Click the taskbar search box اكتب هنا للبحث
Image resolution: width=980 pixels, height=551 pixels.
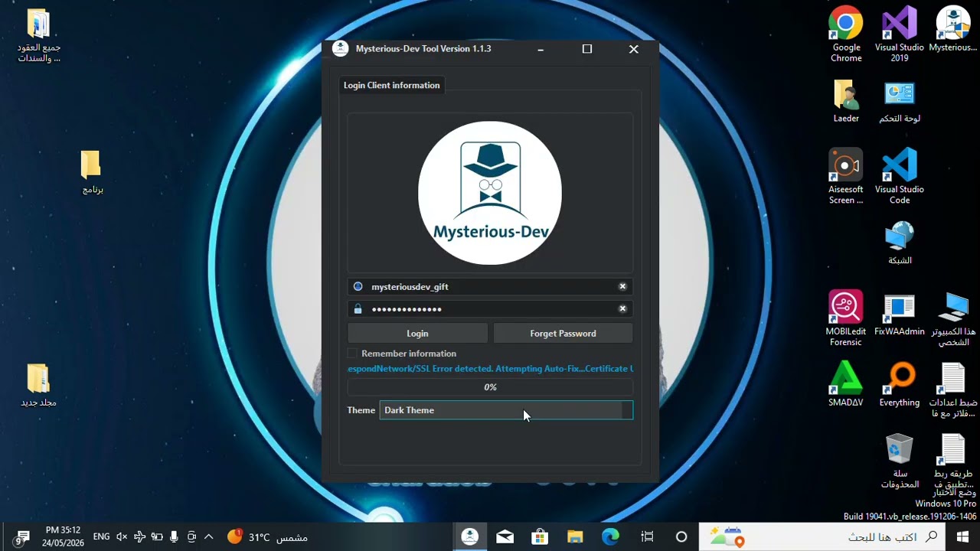[x=822, y=536]
